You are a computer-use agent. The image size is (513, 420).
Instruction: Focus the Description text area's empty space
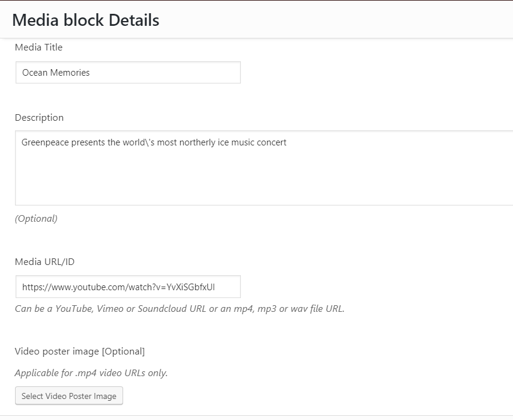[264, 177]
